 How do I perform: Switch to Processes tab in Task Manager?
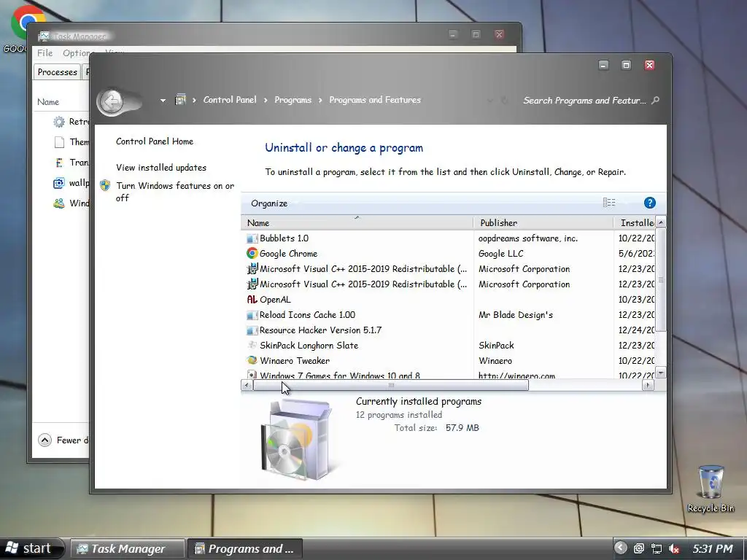pyautogui.click(x=57, y=72)
